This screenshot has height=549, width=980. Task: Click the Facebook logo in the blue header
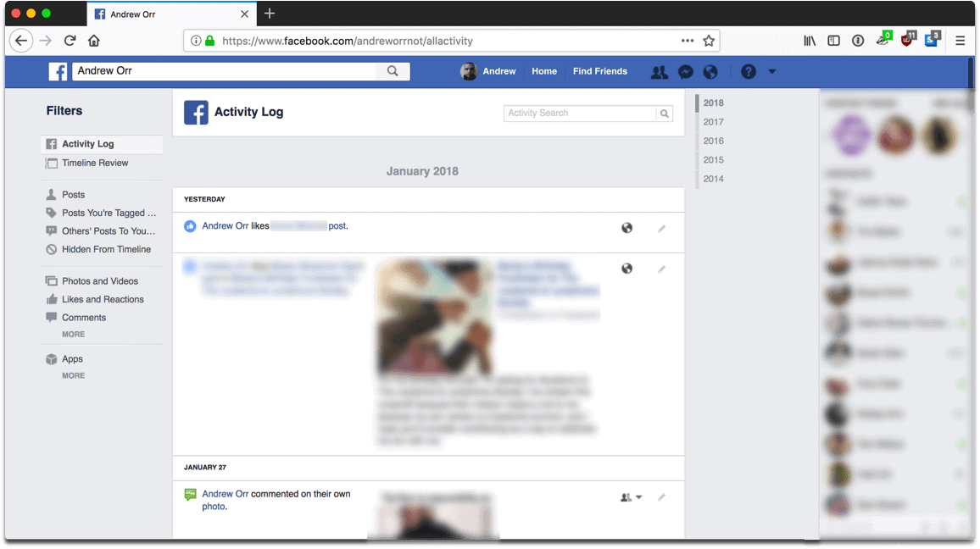pyautogui.click(x=58, y=71)
